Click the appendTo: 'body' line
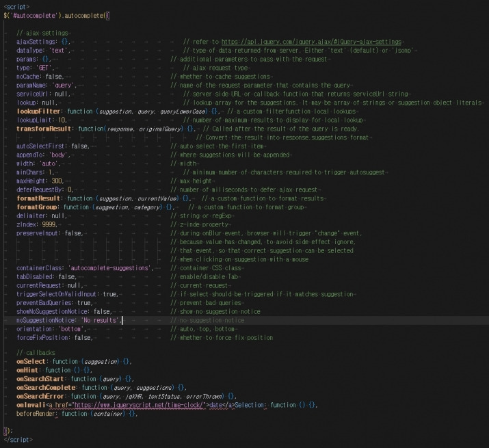This screenshot has width=489, height=448. click(44, 155)
